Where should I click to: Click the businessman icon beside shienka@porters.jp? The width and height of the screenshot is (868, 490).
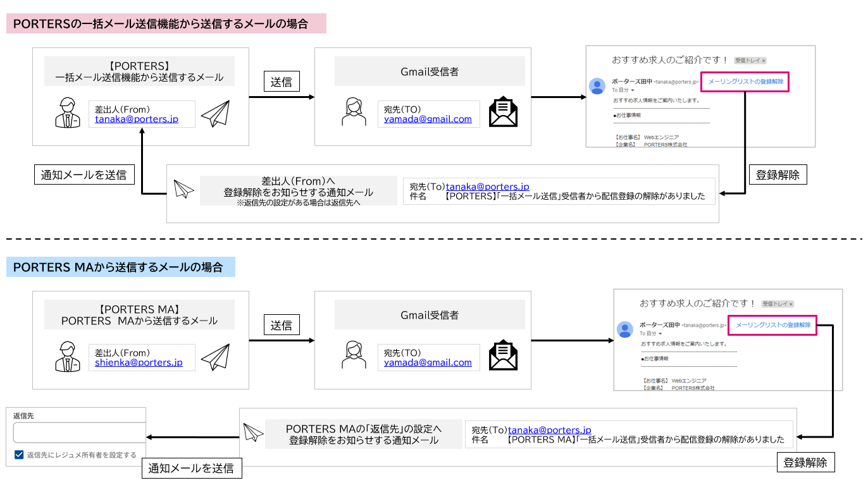(67, 357)
